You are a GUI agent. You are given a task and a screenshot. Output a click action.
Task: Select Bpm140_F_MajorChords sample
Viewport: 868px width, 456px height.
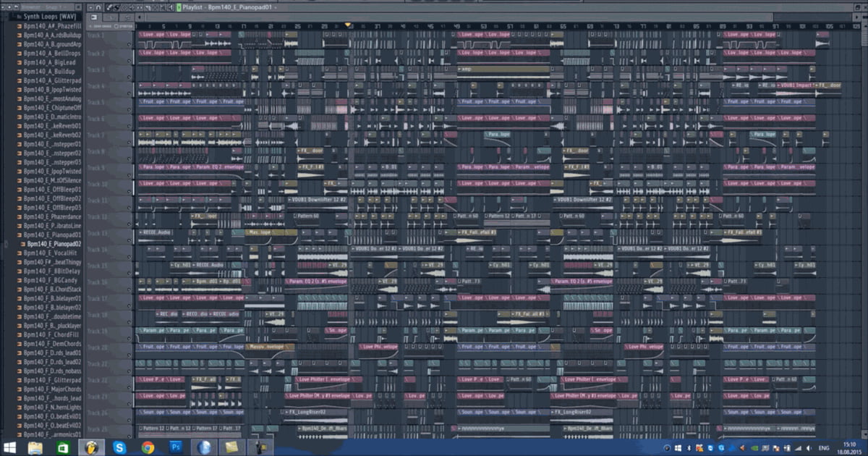tap(51, 389)
